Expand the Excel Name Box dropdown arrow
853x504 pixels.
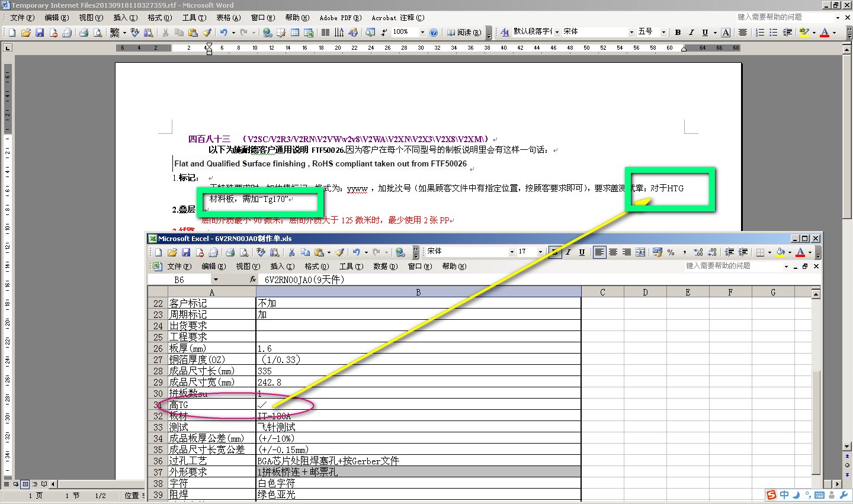[x=216, y=280]
